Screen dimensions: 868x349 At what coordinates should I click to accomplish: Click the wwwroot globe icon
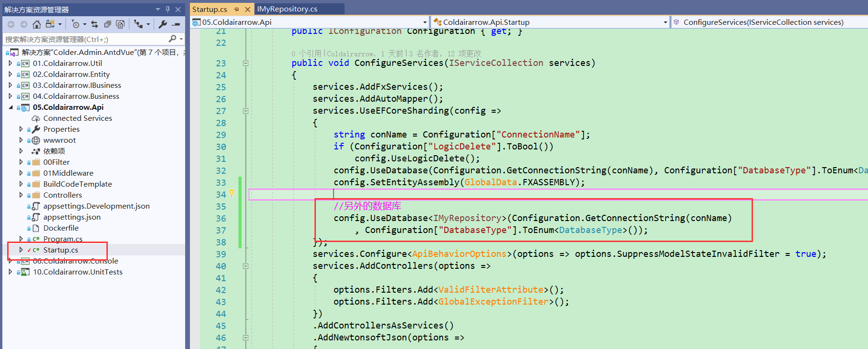tap(36, 140)
